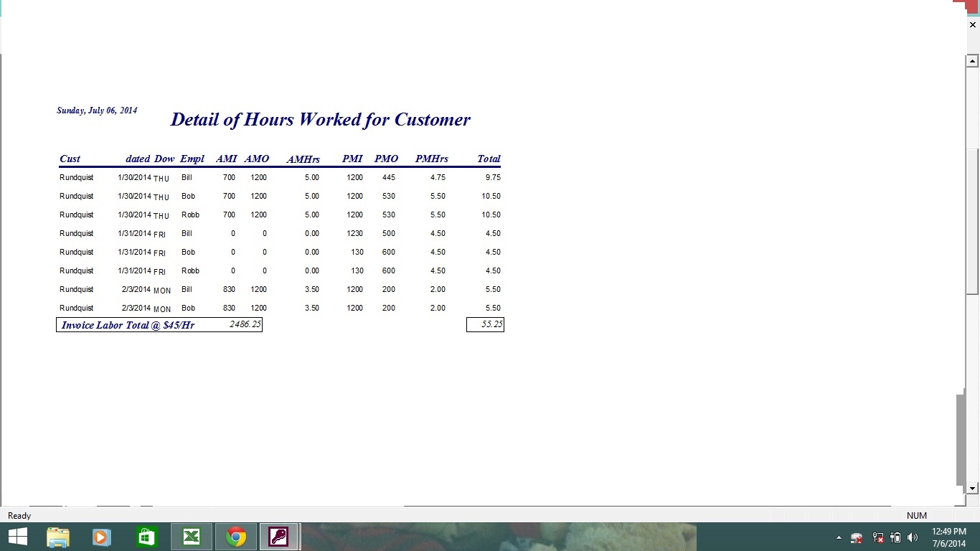The width and height of the screenshot is (980, 551).
Task: Close the report with the X button
Action: 973,25
